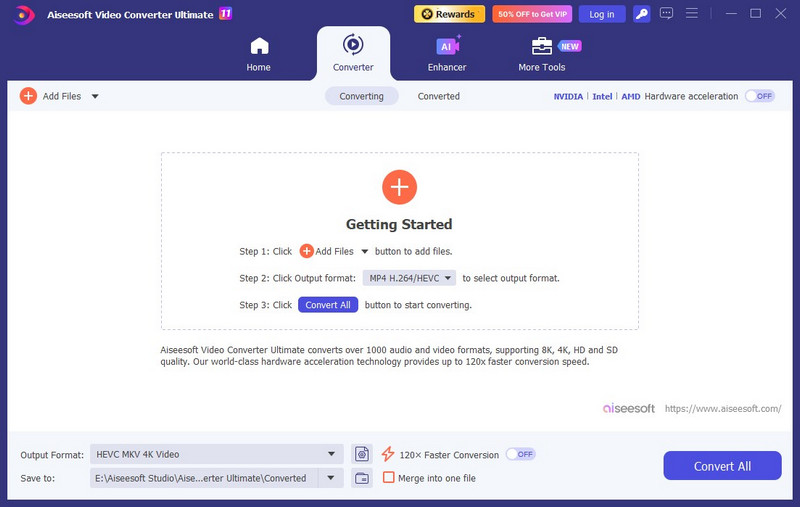
Task: Open the Step 2 MP4 H.264/HEVC dropdown
Action: [409, 278]
